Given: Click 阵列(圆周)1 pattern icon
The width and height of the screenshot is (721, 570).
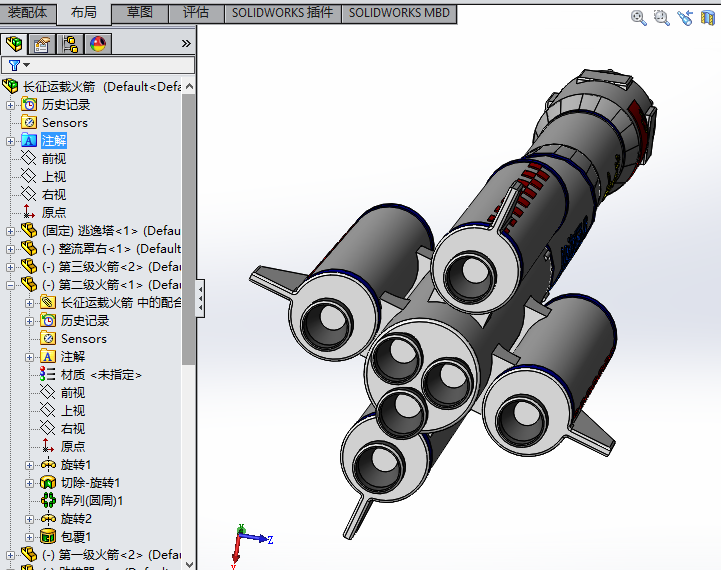Looking at the screenshot, I should pyautogui.click(x=48, y=500).
